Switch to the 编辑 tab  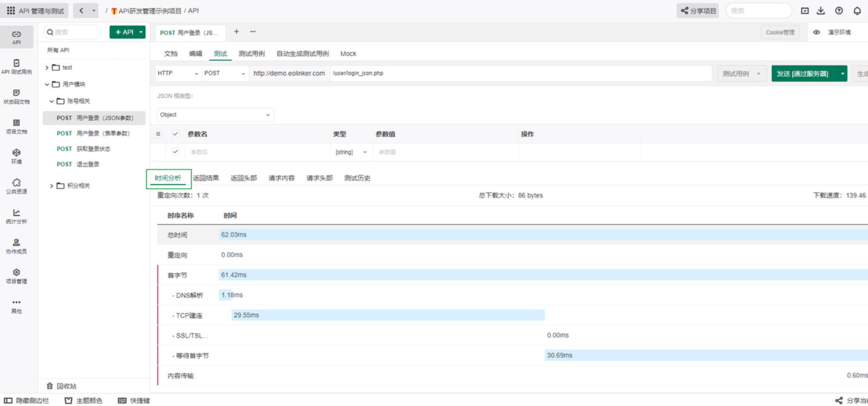pyautogui.click(x=195, y=54)
